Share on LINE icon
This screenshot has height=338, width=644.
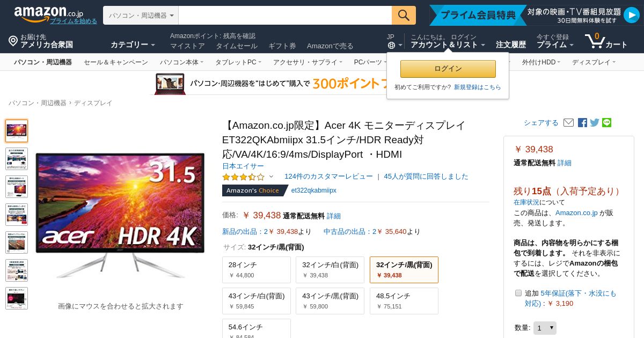pos(607,123)
